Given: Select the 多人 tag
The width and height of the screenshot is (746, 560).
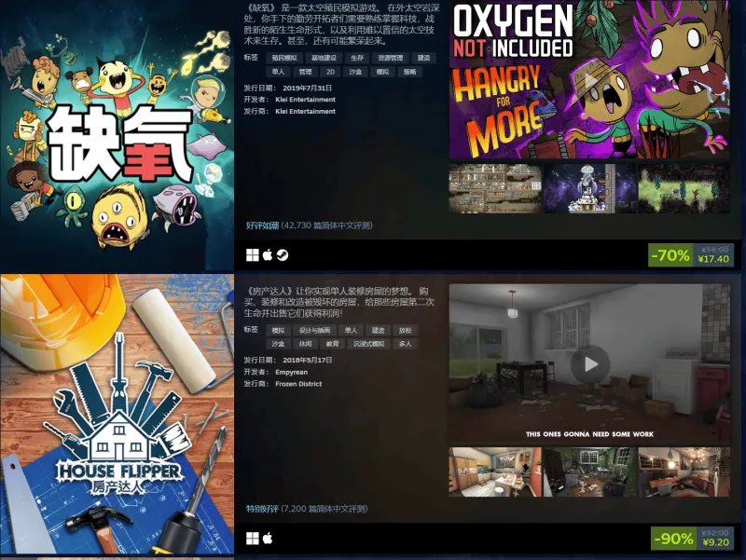Looking at the screenshot, I should tap(406, 344).
